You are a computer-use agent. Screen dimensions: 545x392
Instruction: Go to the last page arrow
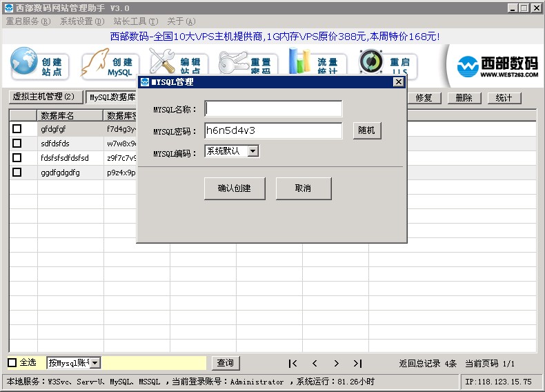357,363
